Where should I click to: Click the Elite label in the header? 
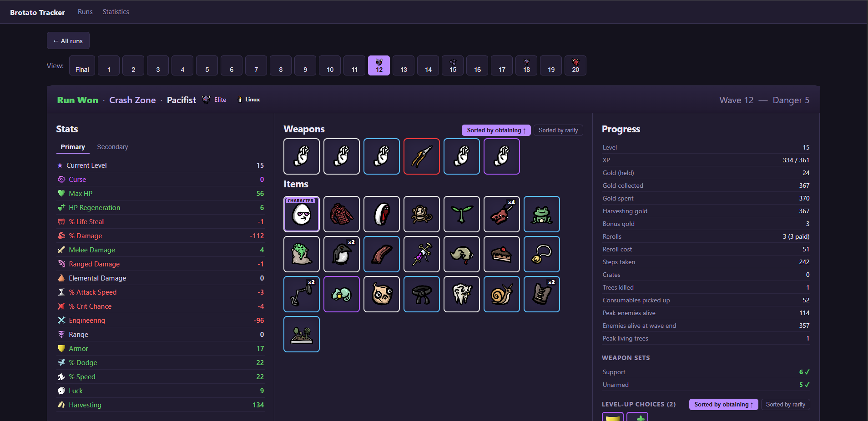(220, 100)
